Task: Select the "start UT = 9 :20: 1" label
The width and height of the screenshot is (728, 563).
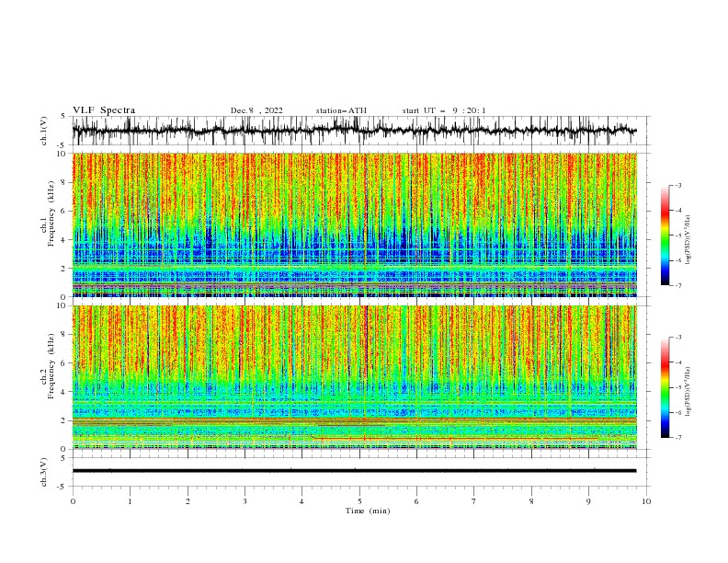Action: pyautogui.click(x=444, y=110)
